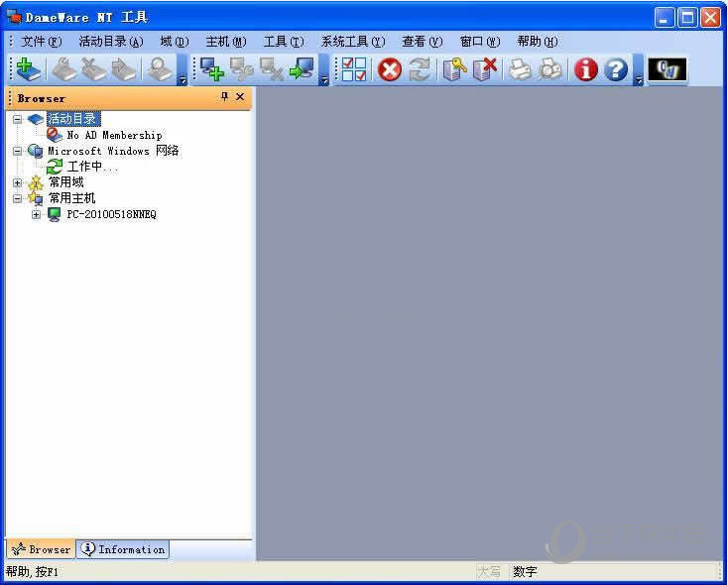Image resolution: width=728 pixels, height=585 pixels.
Task: Collapse the 常用主机 tree node
Action: [x=17, y=198]
